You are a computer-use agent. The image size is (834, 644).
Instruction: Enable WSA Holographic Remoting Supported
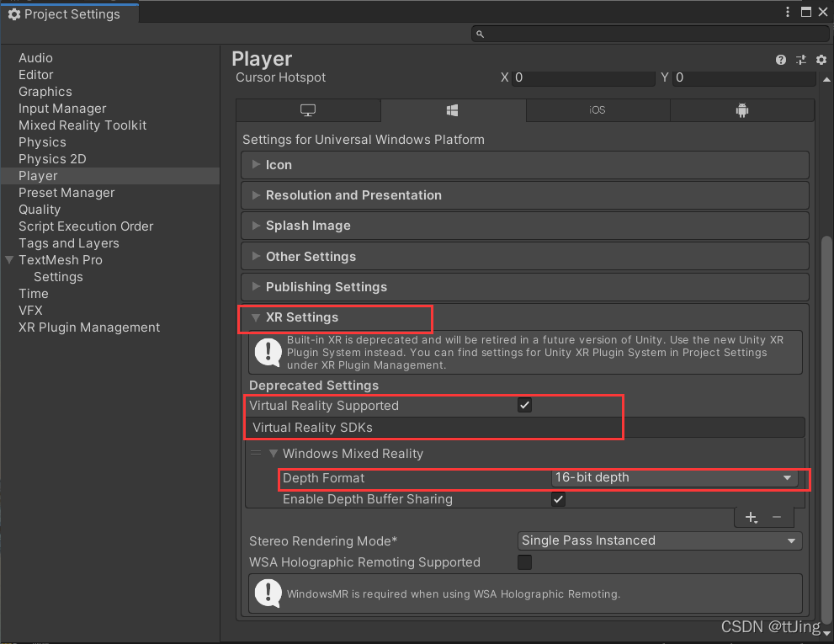click(x=524, y=562)
